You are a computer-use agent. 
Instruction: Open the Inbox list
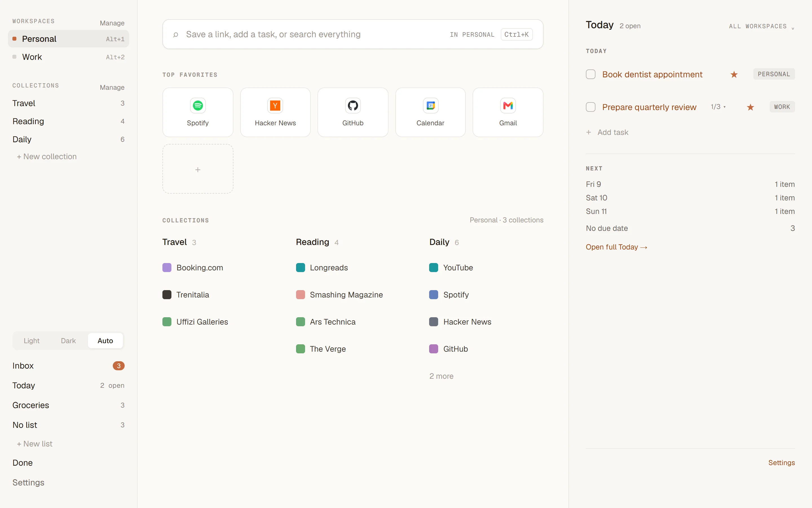69,366
